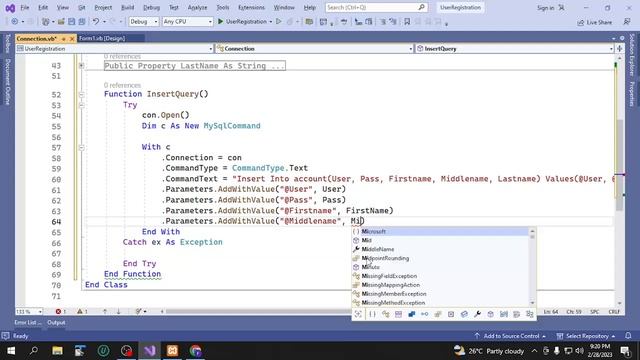
Task: Open the Output tab
Action: [56, 322]
